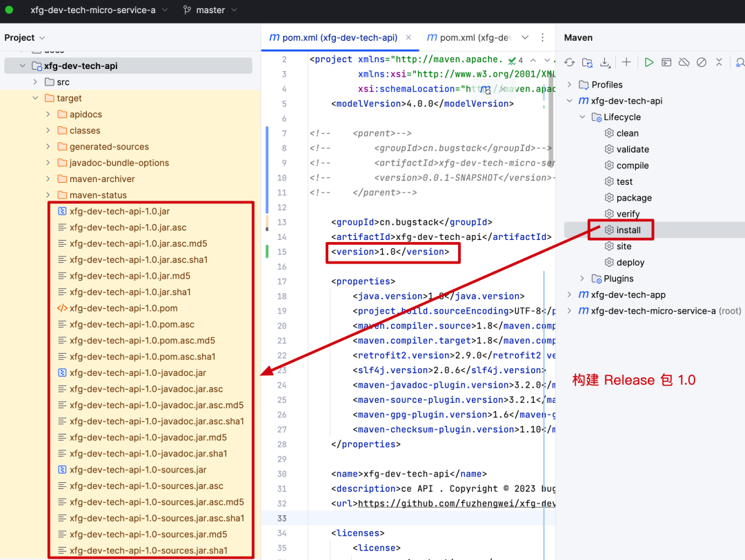
Task: Toggle Maven offline mode
Action: (684, 62)
